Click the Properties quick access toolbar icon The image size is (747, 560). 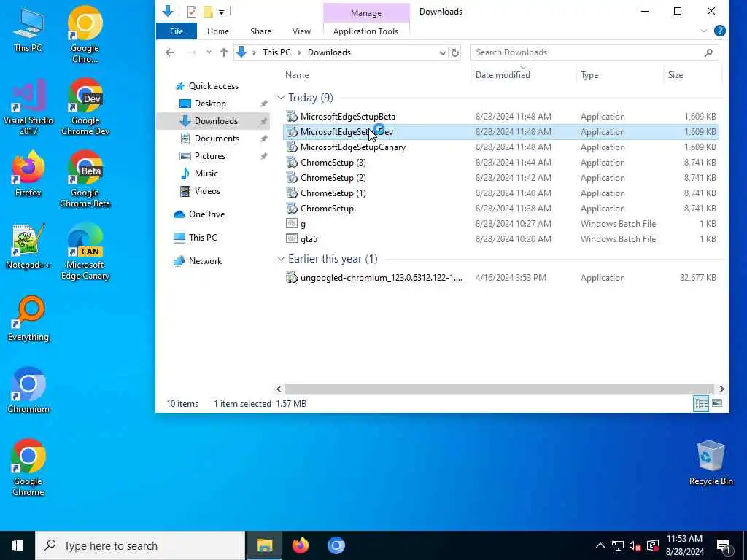point(192,12)
